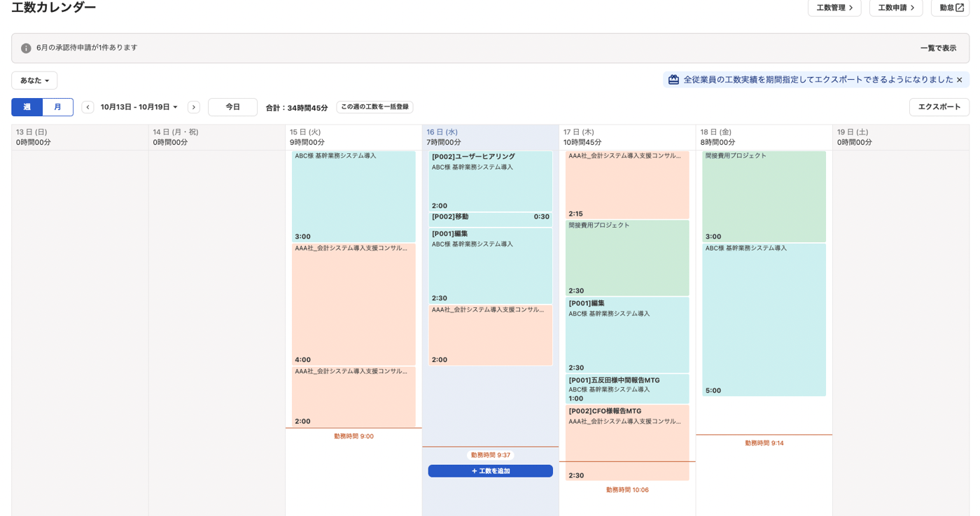Viewport: 980px width, 516px height.
Task: Open the 10月13日 - 10月19日 date range dropdown
Action: point(139,107)
